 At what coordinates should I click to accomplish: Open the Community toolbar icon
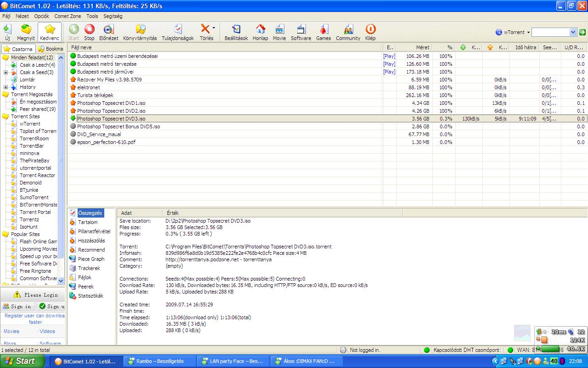coord(348,32)
